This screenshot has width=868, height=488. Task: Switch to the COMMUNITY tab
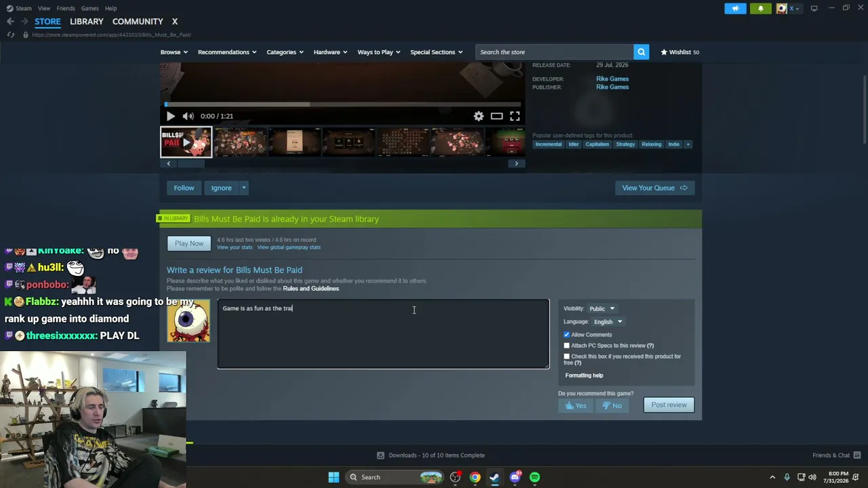(138, 22)
